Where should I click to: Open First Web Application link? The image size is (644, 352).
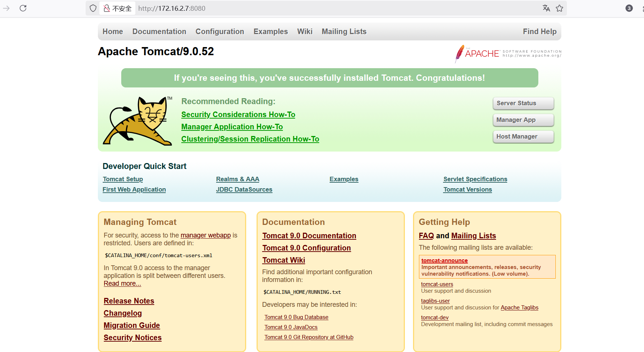(x=134, y=189)
